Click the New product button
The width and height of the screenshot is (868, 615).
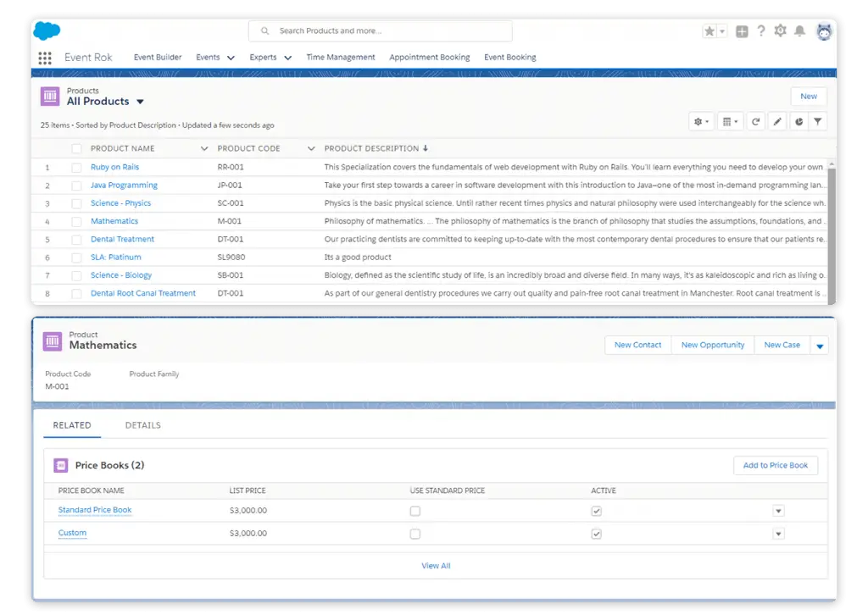click(808, 97)
